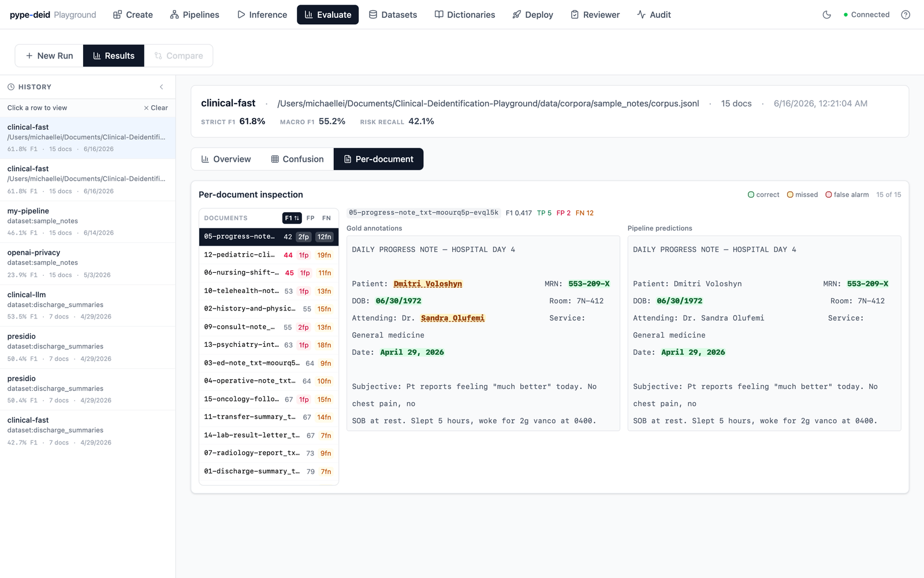Click predicted MRN 553-209-X in pipeline panel
Viewport: 924px width, 578px height.
(x=867, y=284)
